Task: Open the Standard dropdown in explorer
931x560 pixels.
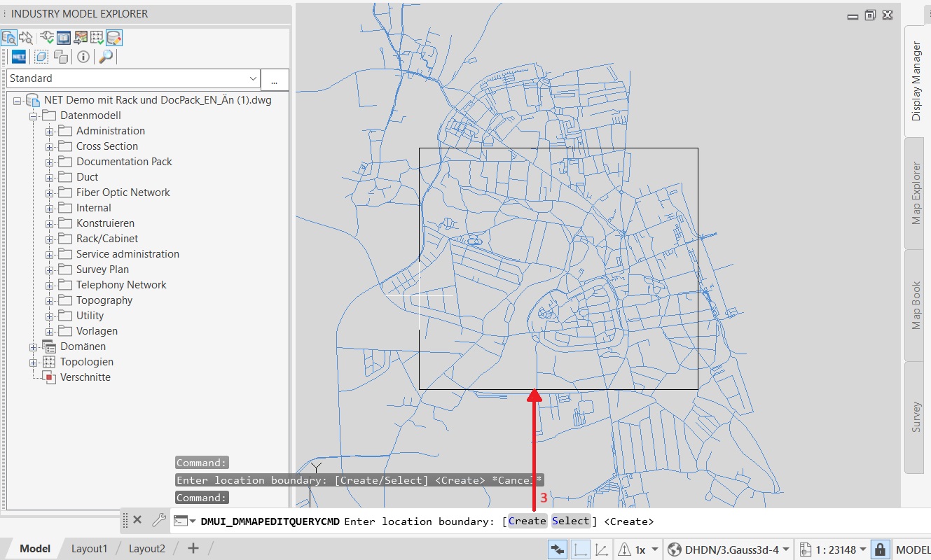Action: click(x=253, y=79)
